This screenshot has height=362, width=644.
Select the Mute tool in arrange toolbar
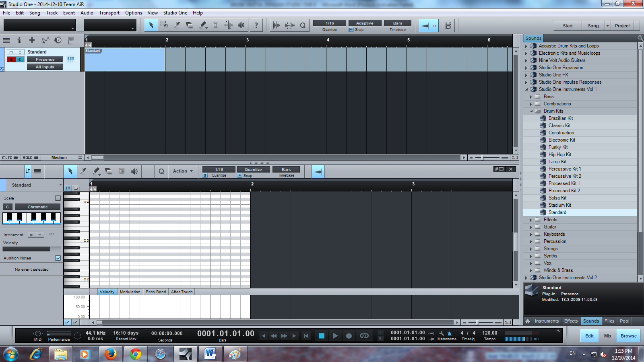(x=216, y=25)
